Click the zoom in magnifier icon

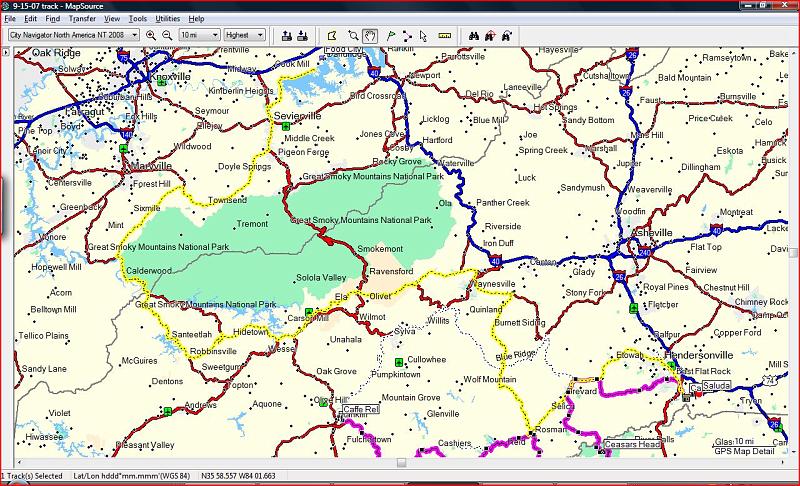pos(151,36)
